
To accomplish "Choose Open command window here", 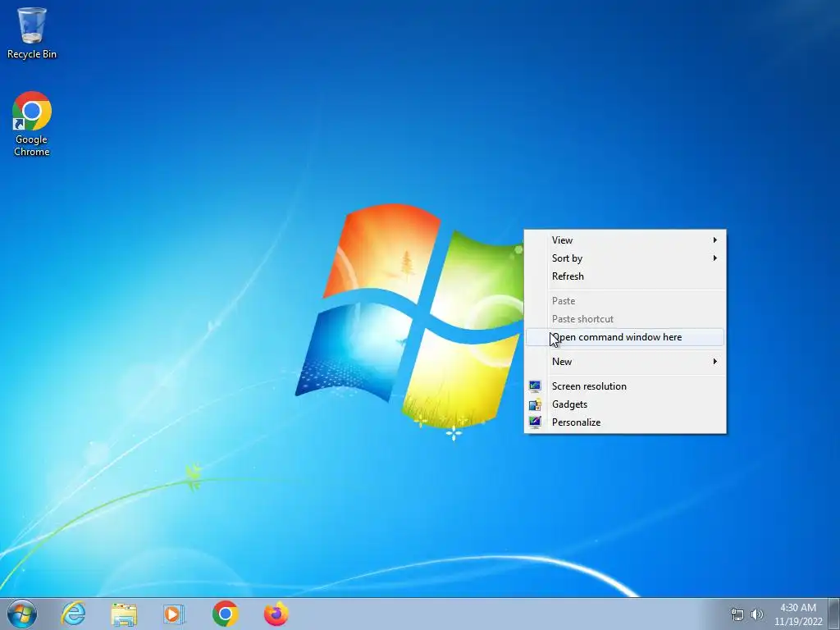I will [624, 337].
